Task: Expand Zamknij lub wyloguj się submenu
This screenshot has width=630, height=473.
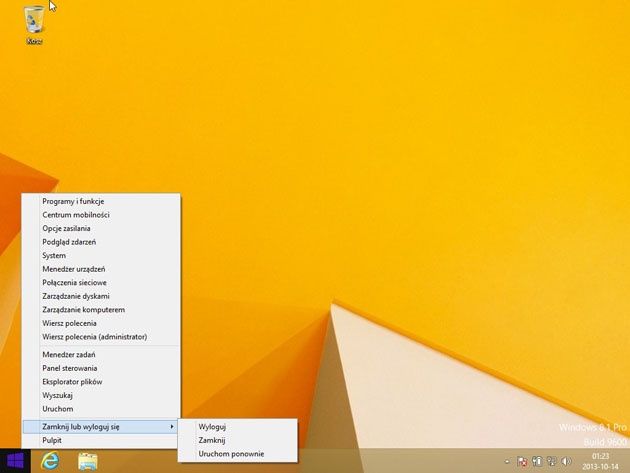Action: 102,427
